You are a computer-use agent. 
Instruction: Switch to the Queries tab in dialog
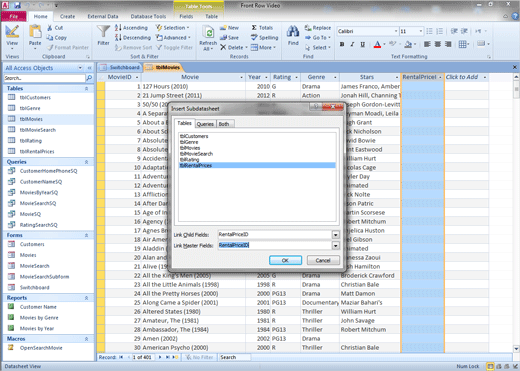click(205, 124)
